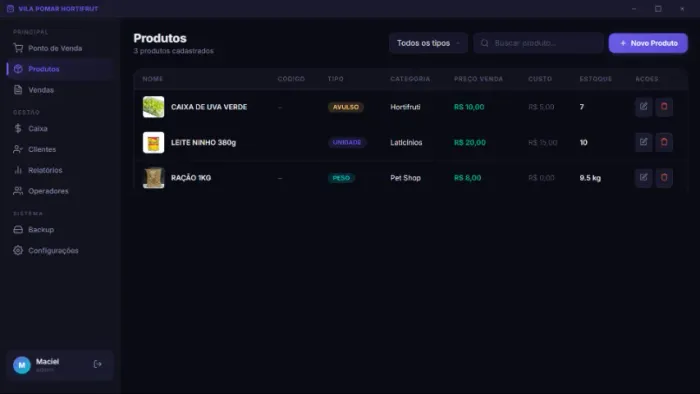700x394 pixels.
Task: Open Ponto de Venda cart icon
Action: 18,48
